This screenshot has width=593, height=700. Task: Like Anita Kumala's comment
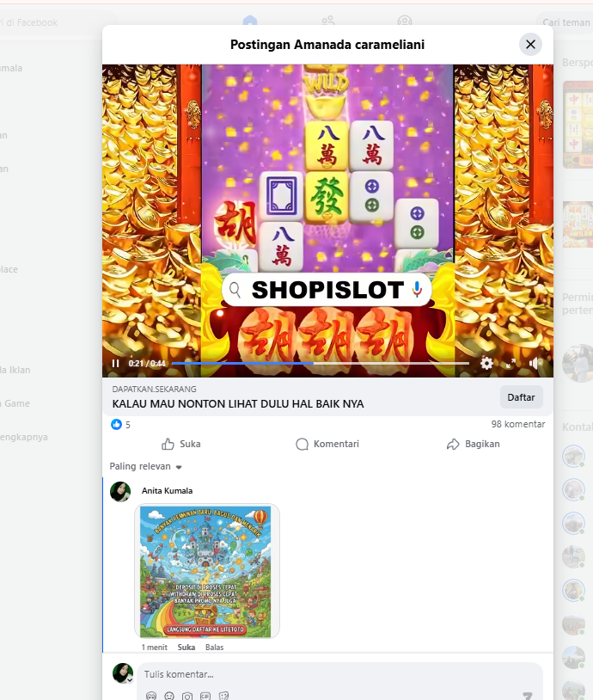pyautogui.click(x=186, y=648)
